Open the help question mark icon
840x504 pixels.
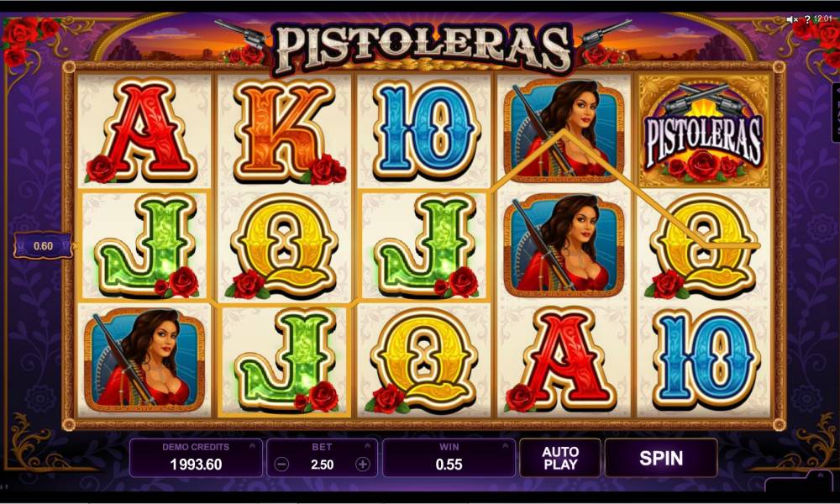click(x=806, y=20)
